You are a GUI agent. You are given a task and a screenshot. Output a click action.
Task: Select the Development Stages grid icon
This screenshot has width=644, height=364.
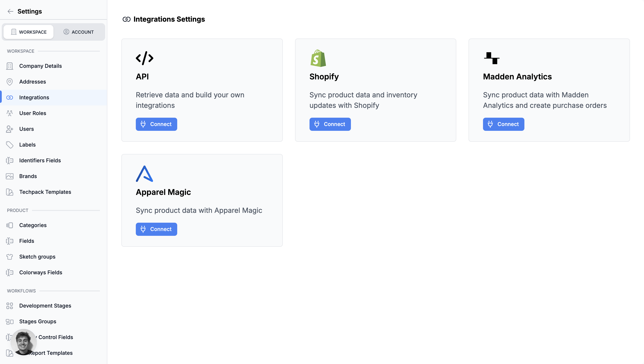pos(9,306)
